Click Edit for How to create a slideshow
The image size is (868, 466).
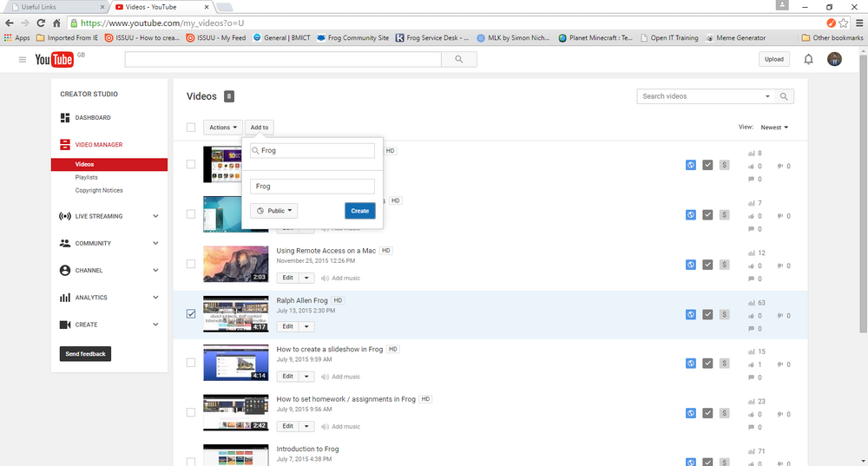coord(288,377)
